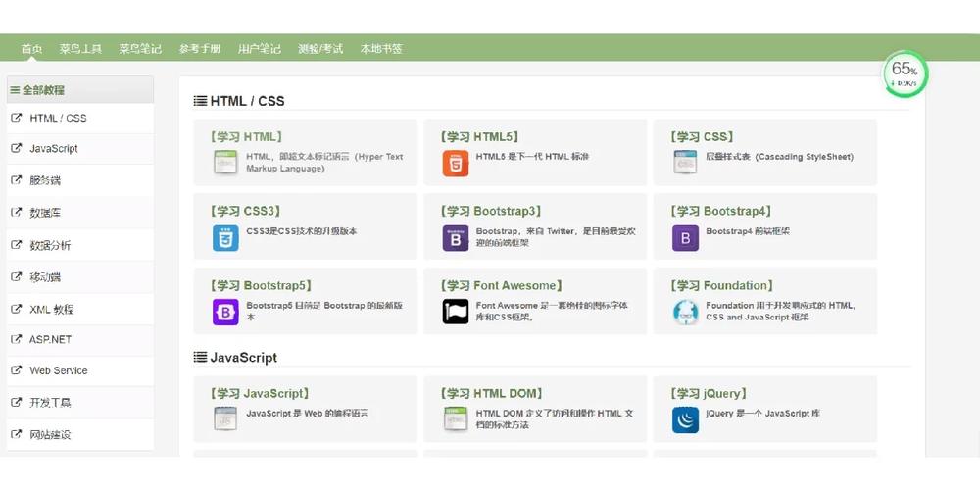Click the HTML DOM card icon
980x490 pixels.
tap(456, 418)
